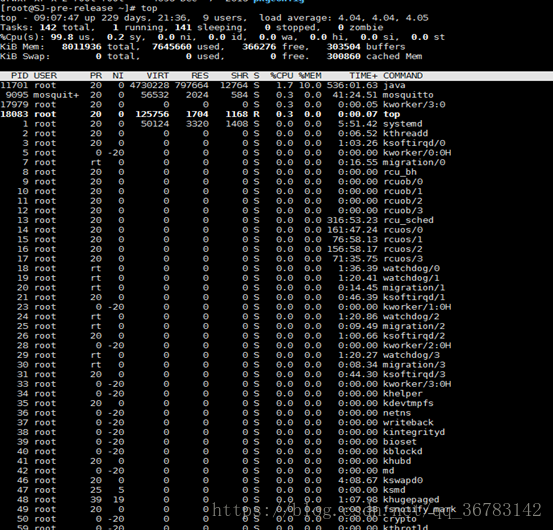Image resolution: width=553 pixels, height=530 pixels.
Task: Click the ksoftirqd/2 command entry
Action: coord(414,336)
